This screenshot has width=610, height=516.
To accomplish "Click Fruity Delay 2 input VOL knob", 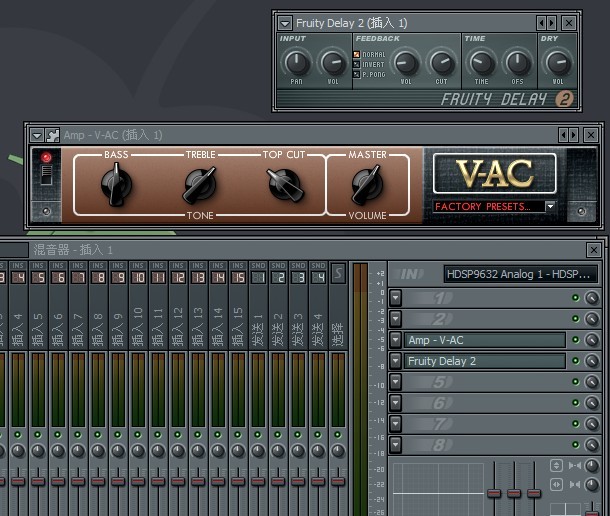I will (x=333, y=63).
